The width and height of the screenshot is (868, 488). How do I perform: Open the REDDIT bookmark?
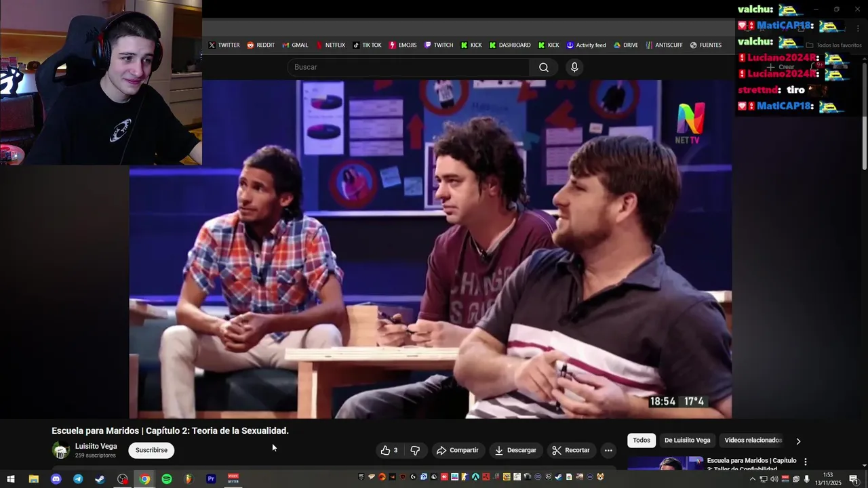click(x=260, y=45)
